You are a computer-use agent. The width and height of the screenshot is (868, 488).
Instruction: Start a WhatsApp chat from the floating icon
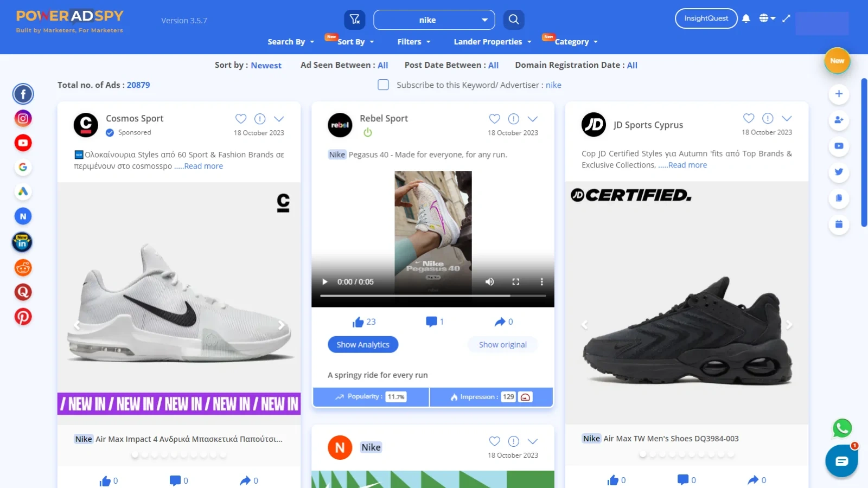(841, 428)
